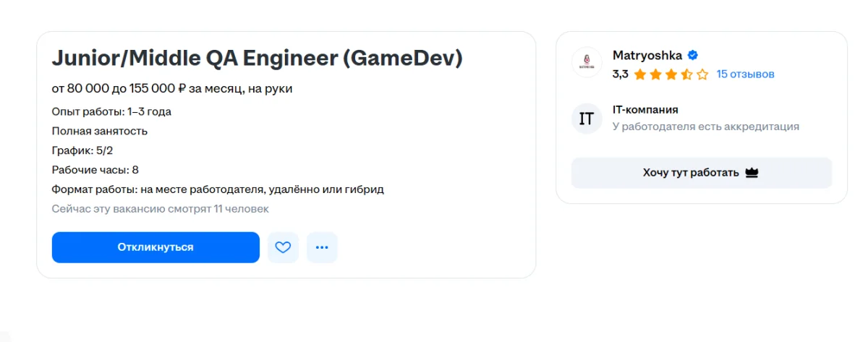Click the 3,3 rating number

(620, 74)
